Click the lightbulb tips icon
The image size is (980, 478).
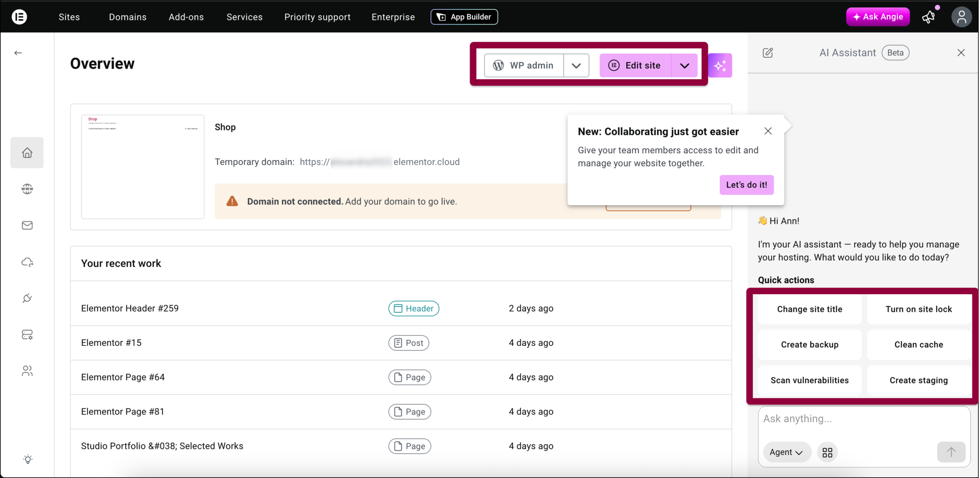click(28, 459)
